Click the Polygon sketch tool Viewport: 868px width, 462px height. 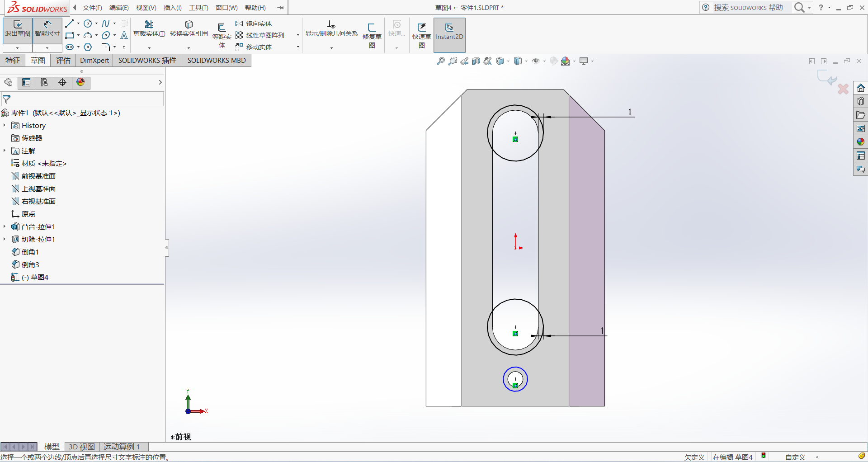point(88,47)
